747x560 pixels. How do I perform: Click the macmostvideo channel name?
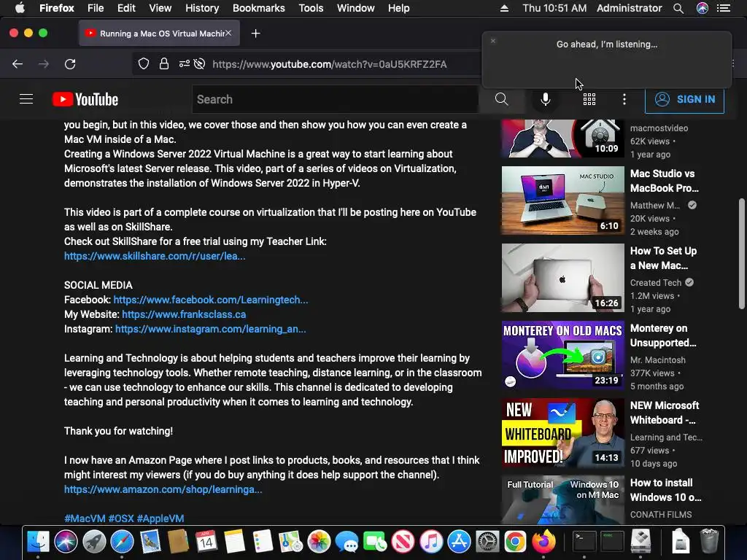point(659,128)
